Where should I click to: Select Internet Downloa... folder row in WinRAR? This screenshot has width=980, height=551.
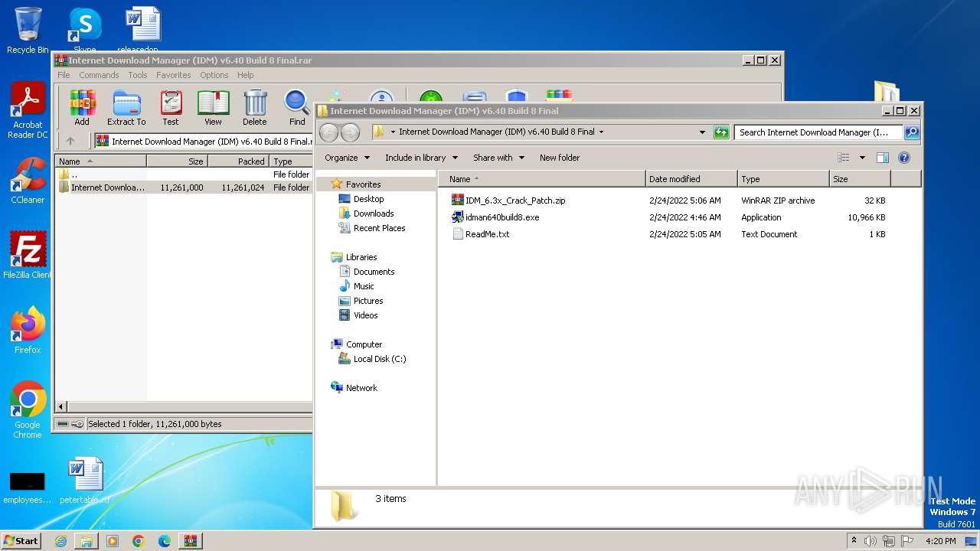(184, 187)
